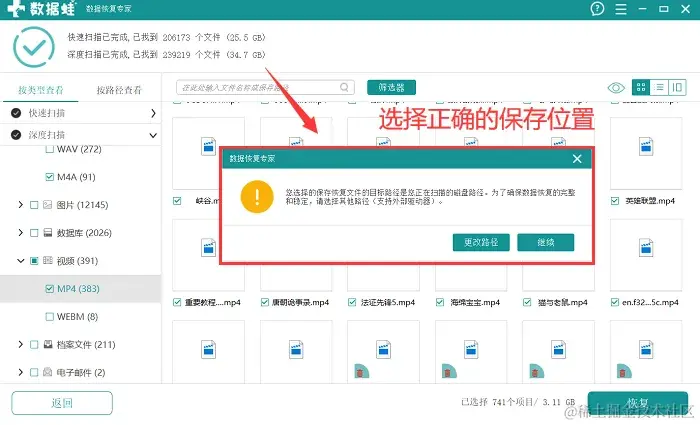Uncheck the MP4 (383) checkbox
Image resolution: width=700 pixels, height=425 pixels.
click(x=50, y=289)
